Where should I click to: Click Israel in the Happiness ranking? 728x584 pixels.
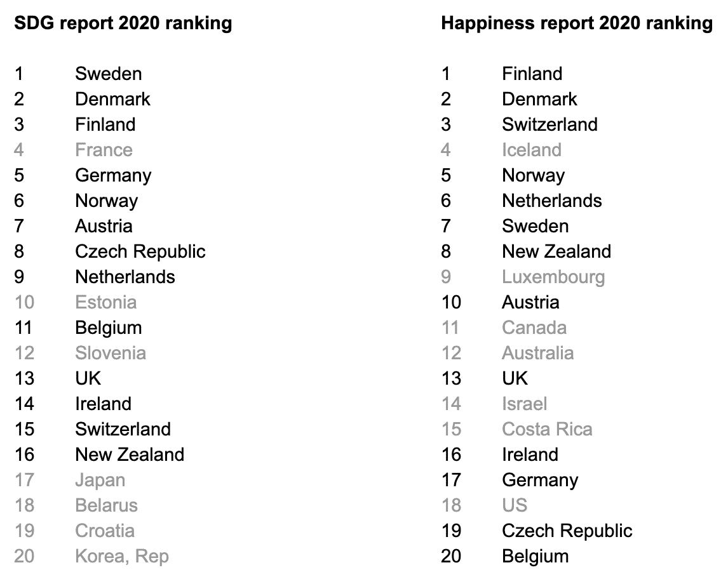[524, 404]
